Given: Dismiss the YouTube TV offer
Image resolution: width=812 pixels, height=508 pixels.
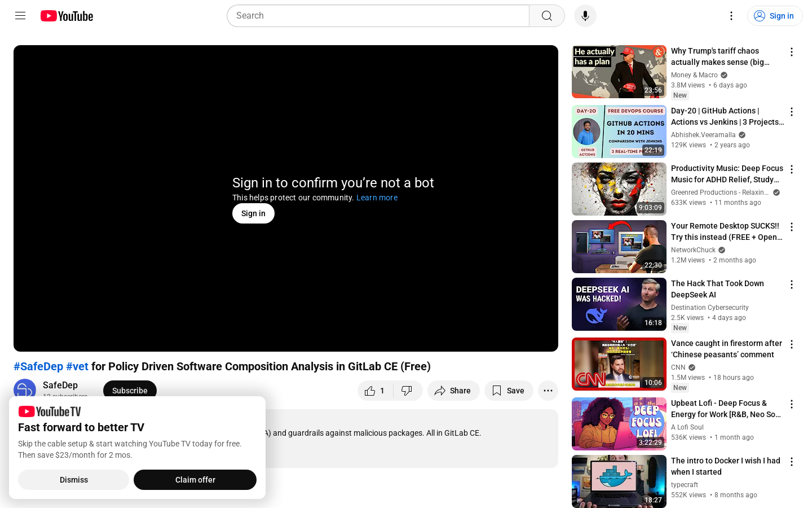Looking at the screenshot, I should 74,480.
